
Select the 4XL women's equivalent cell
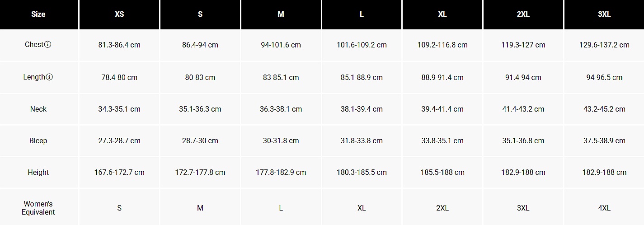coord(604,208)
